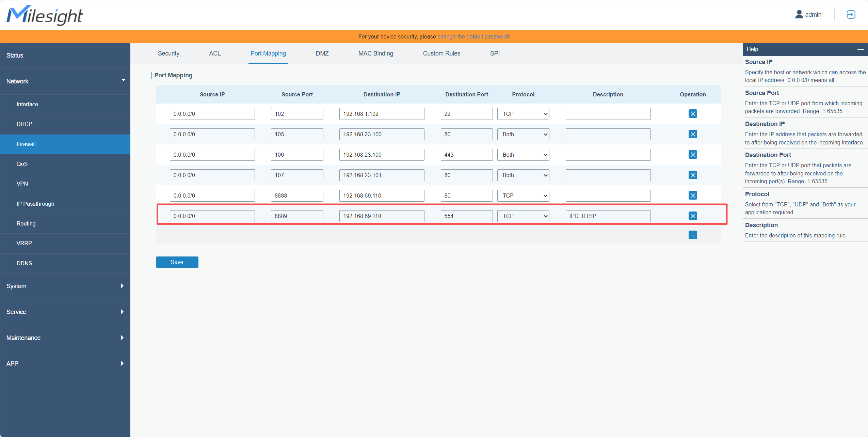Open protocol dropdown for port 105 row

(x=523, y=134)
